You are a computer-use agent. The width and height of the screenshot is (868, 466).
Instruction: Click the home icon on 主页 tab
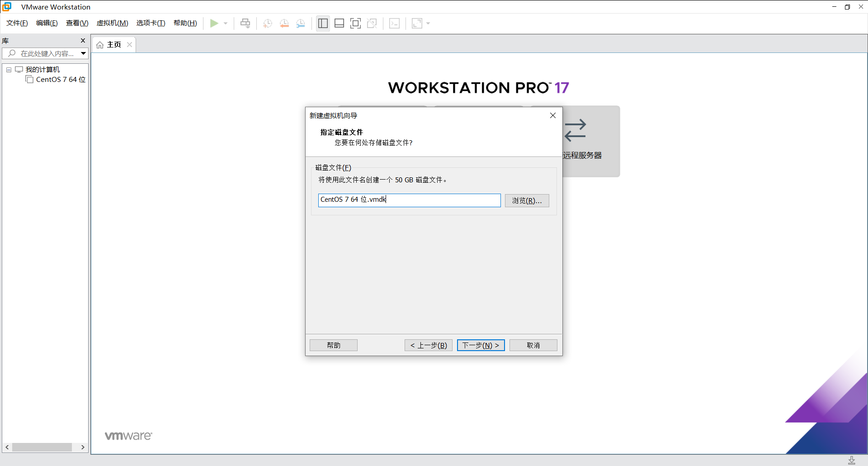pyautogui.click(x=100, y=45)
